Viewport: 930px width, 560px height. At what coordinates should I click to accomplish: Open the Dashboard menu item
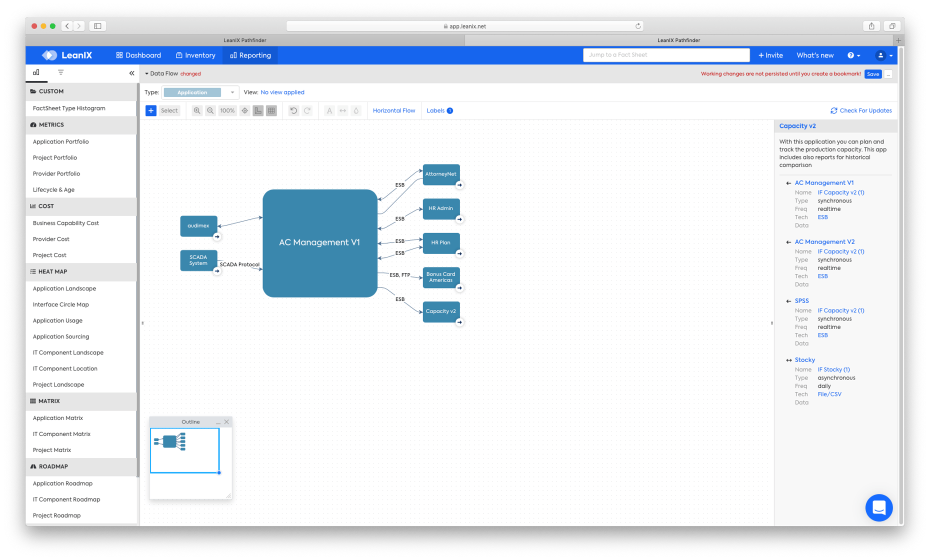coord(138,55)
